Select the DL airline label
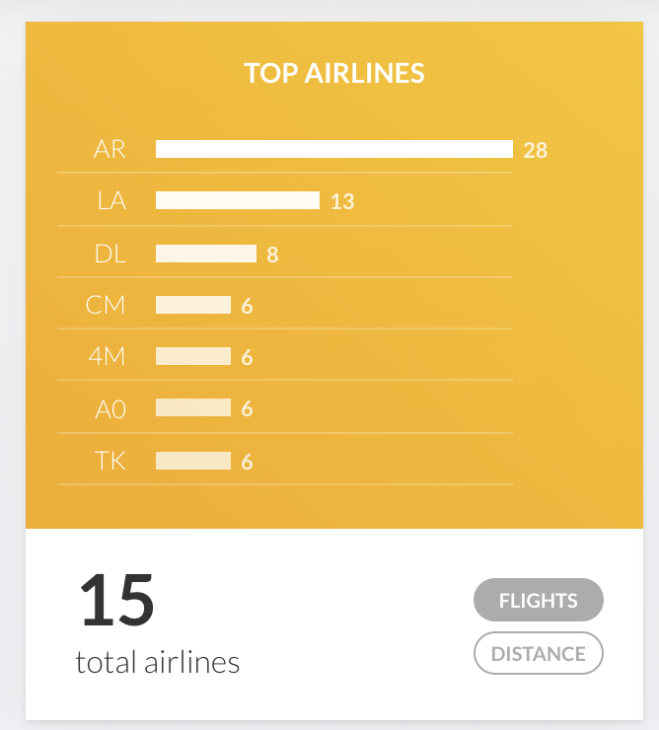This screenshot has height=730, width=659. (110, 254)
